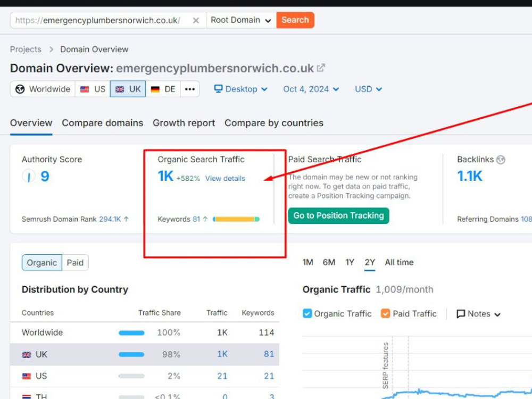This screenshot has width=532, height=399.
Task: Clear the domain search field
Action: [x=196, y=20]
